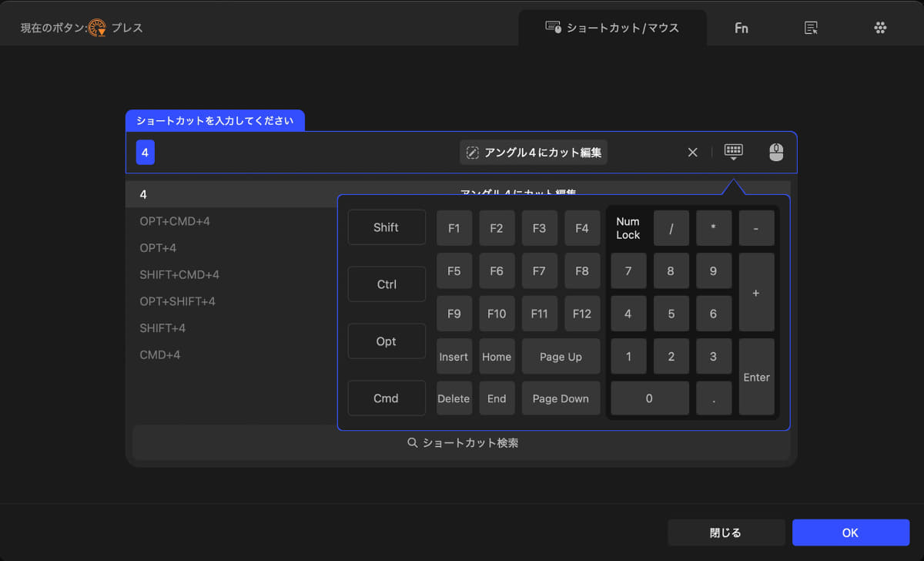Select the numpad 7 key
Image resolution: width=924 pixels, height=561 pixels.
[628, 271]
